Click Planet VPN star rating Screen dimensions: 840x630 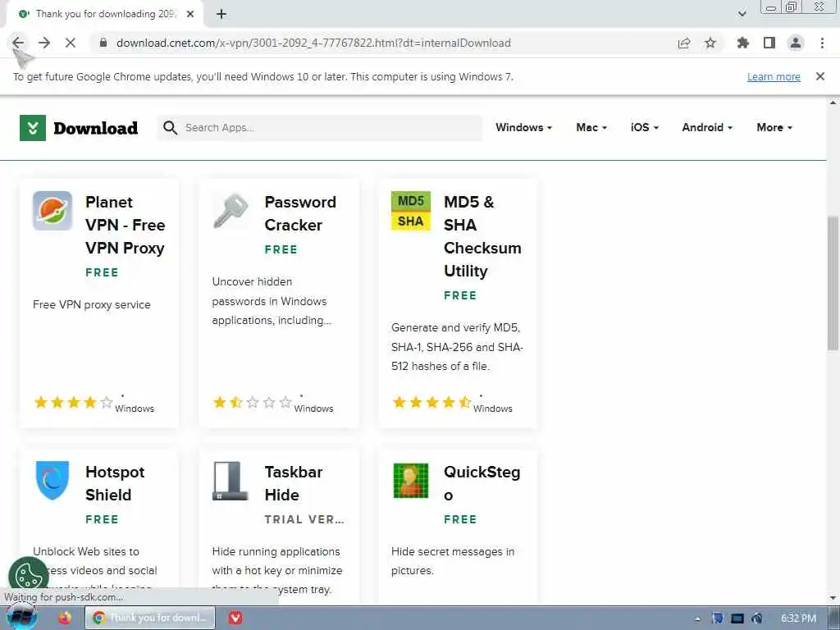tap(73, 402)
